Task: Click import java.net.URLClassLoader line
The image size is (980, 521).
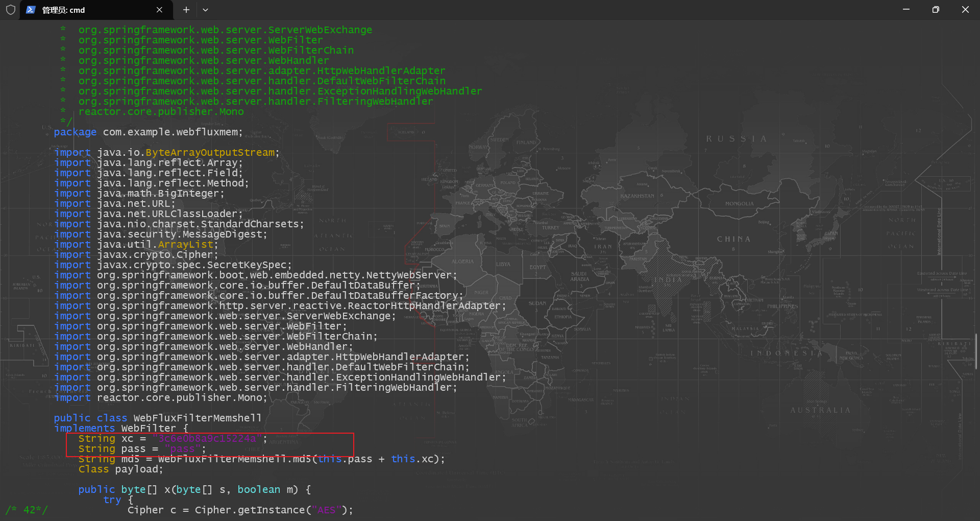Action: (x=149, y=214)
